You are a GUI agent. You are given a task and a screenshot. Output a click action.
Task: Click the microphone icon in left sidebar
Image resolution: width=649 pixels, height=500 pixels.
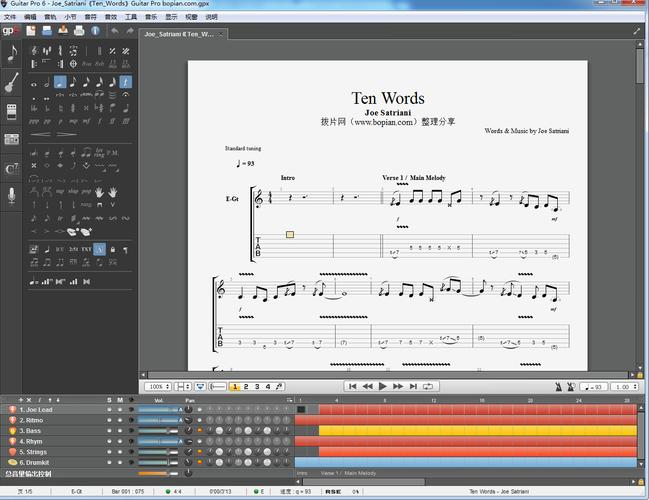(x=12, y=197)
